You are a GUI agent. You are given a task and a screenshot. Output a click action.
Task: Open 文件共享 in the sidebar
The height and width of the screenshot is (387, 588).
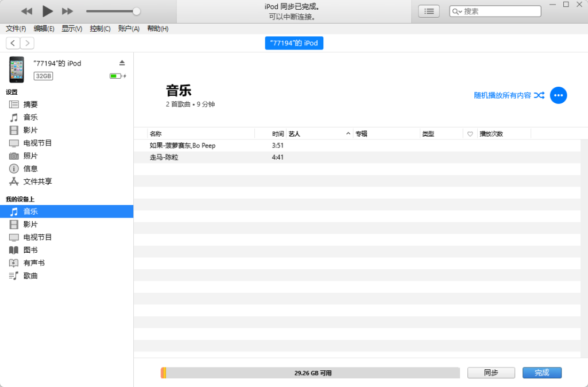click(x=37, y=181)
